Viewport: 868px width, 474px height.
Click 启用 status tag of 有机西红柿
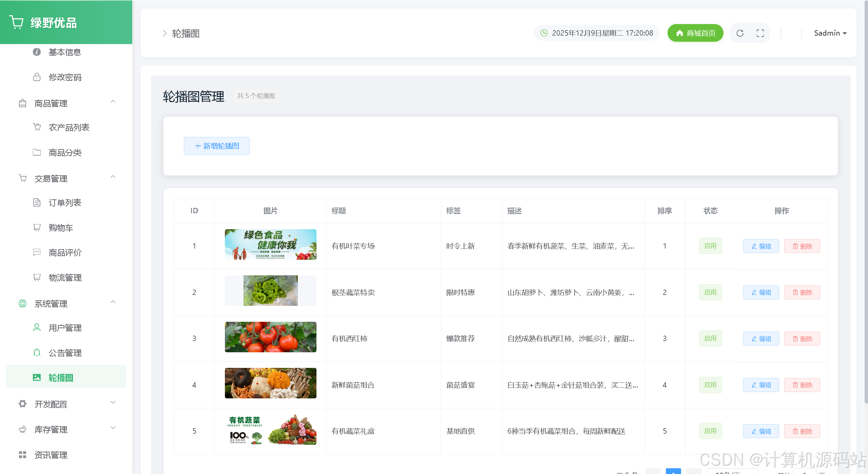point(710,339)
